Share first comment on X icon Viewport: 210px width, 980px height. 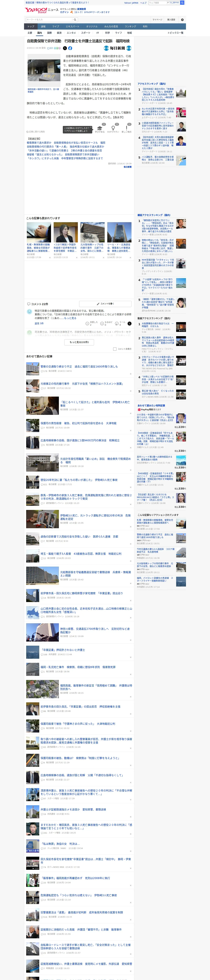(x=130, y=323)
